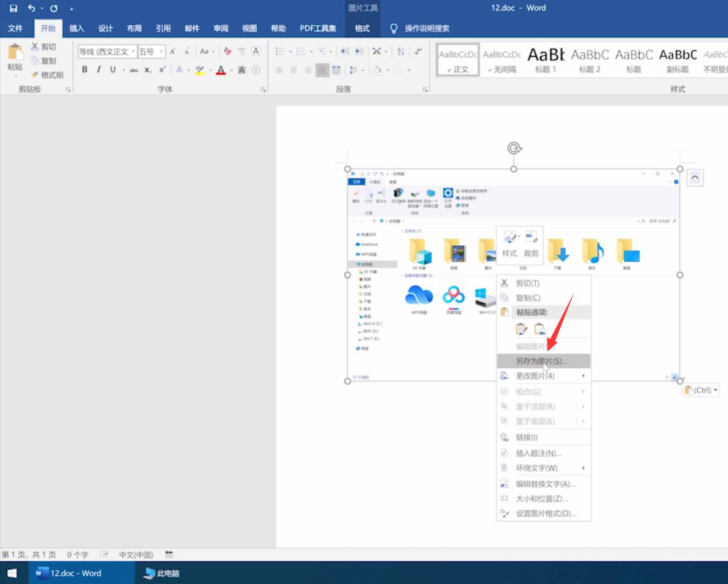728x584 pixels.
Task: Click the picture's rotation handle
Action: [x=515, y=148]
